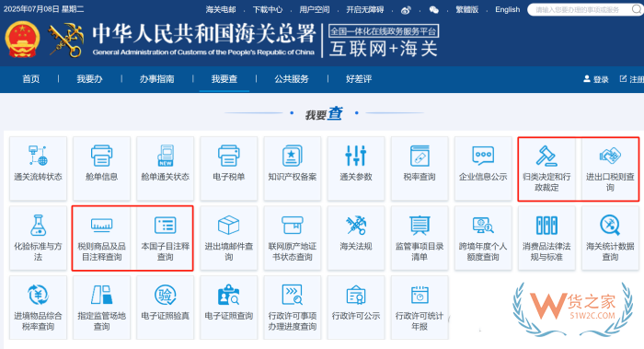The image size is (644, 349).
Task: Open the 电子证照验真 tile
Action: pyautogui.click(x=165, y=308)
